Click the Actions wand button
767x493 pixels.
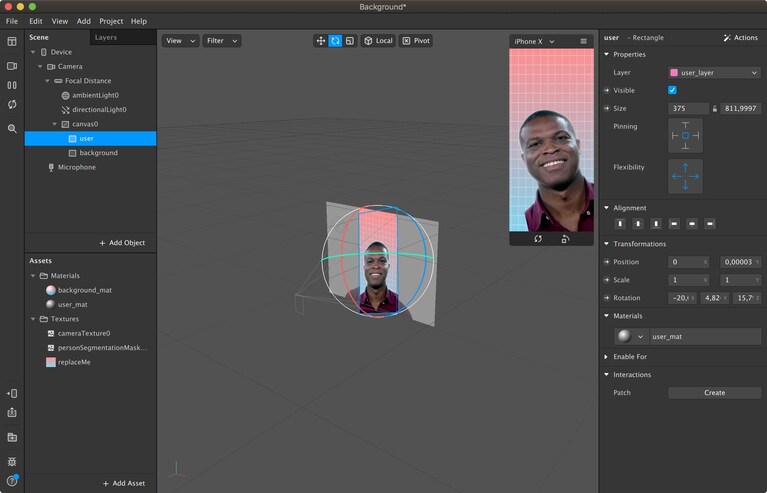pos(741,38)
